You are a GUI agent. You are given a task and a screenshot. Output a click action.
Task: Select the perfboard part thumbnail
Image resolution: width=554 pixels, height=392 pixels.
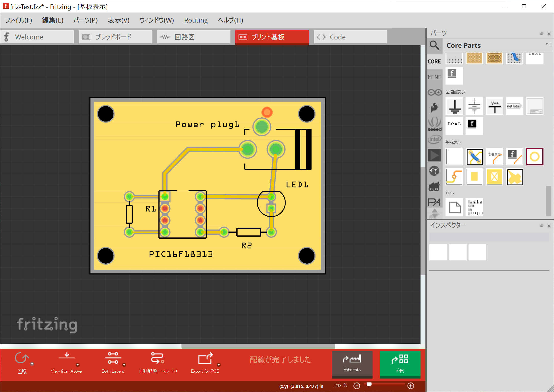(474, 58)
